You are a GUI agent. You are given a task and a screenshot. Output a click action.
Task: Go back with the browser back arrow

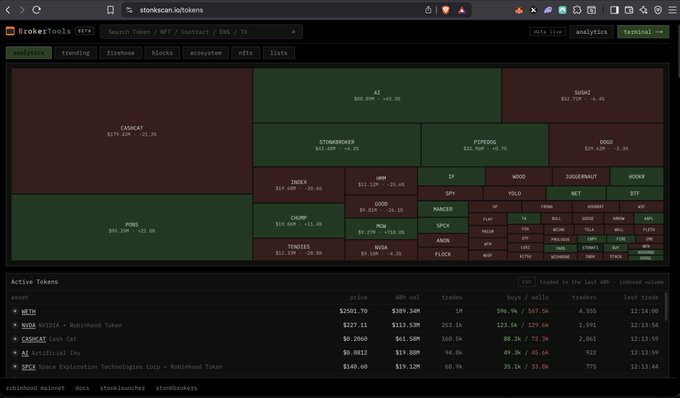[x=8, y=10]
